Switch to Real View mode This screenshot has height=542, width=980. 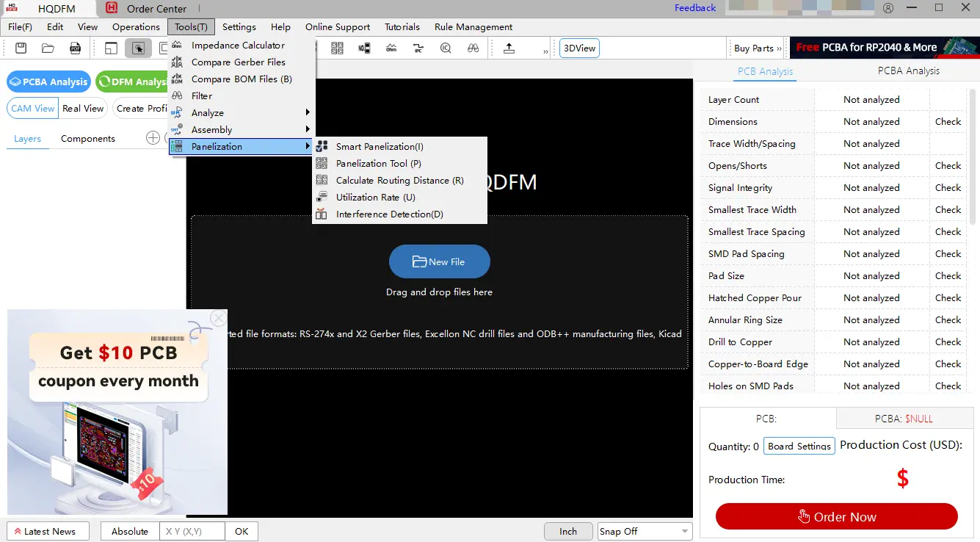83,108
